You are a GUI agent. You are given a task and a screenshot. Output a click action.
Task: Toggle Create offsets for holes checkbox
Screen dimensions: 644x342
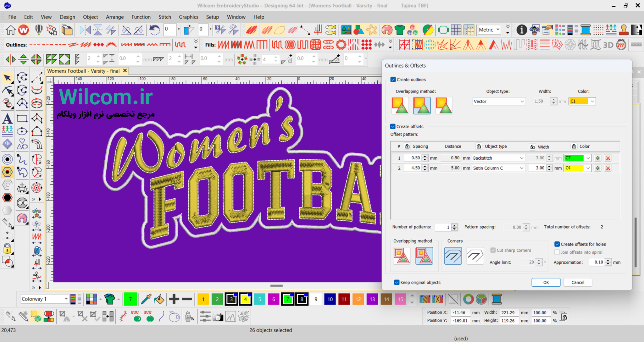tap(557, 244)
